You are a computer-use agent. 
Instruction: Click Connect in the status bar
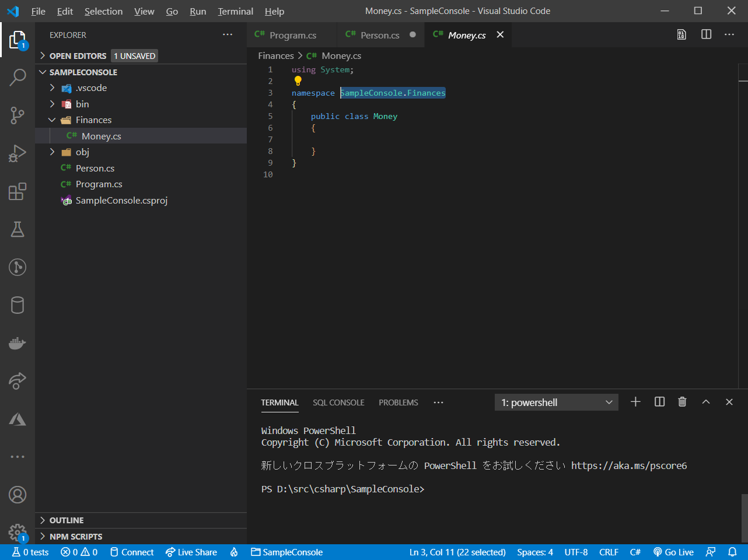click(x=132, y=552)
